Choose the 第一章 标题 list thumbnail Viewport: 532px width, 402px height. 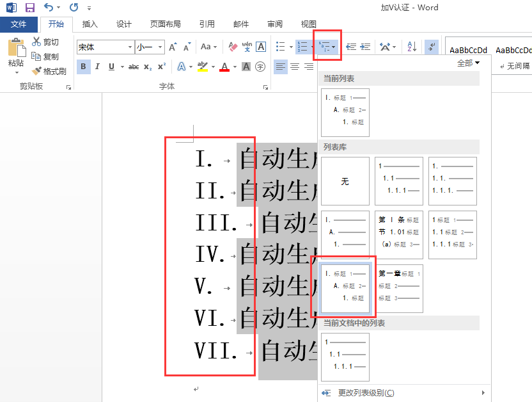399,289
